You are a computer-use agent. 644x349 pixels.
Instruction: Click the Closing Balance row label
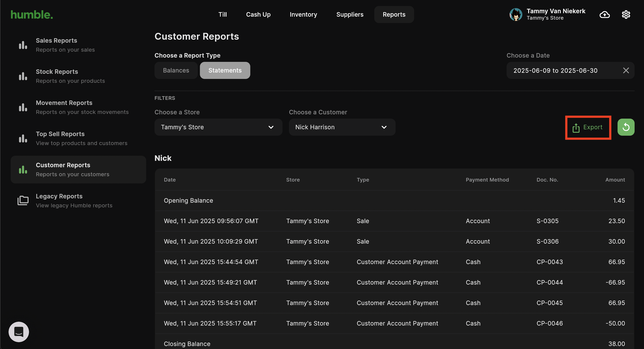point(187,344)
